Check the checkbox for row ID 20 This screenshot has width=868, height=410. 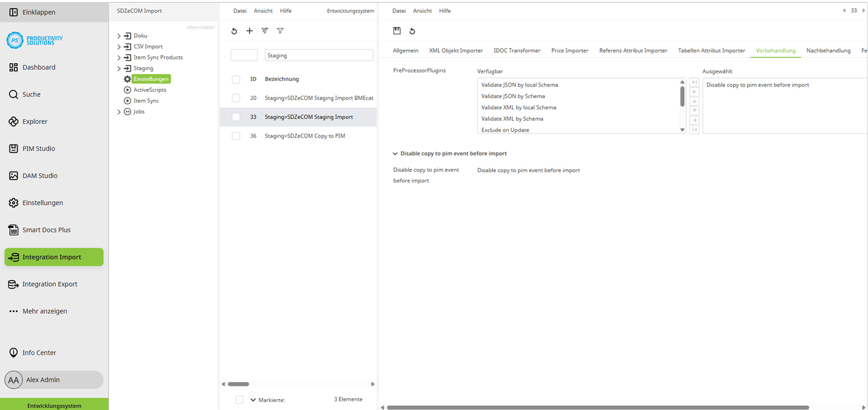(x=235, y=98)
